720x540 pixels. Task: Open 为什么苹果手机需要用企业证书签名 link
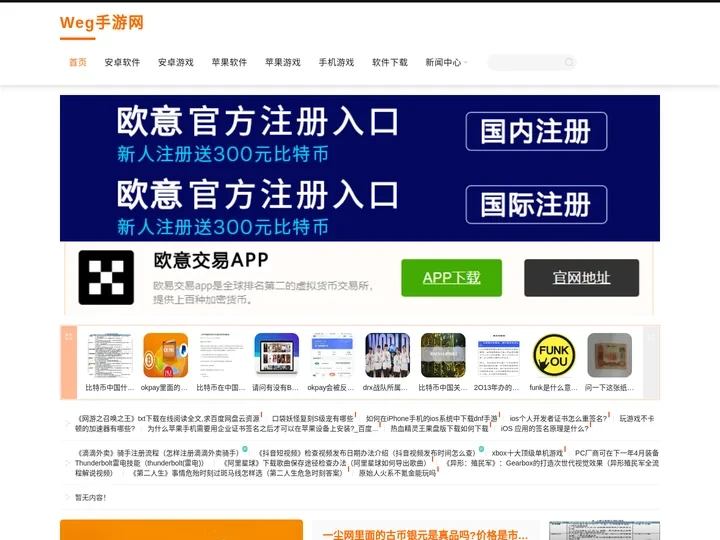pyautogui.click(x=263, y=429)
